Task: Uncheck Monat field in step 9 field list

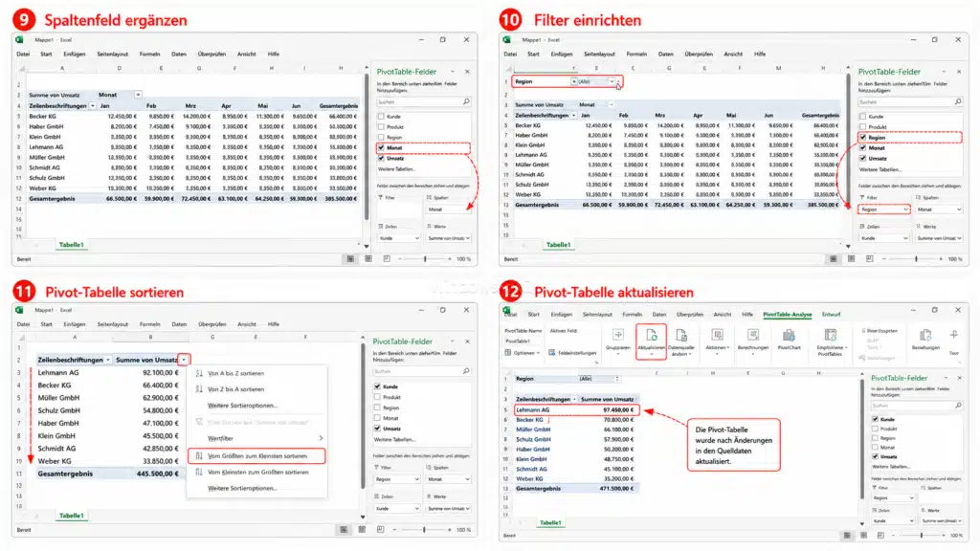Action: pos(381,148)
